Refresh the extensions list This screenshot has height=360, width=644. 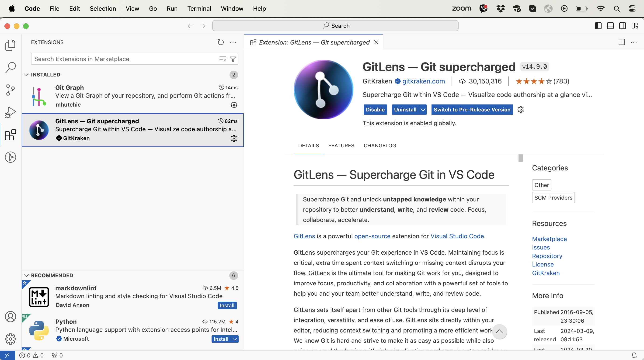220,42
